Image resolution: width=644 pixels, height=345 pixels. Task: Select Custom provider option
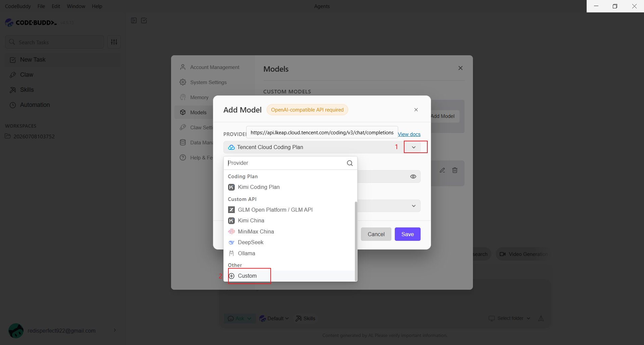pyautogui.click(x=289, y=276)
